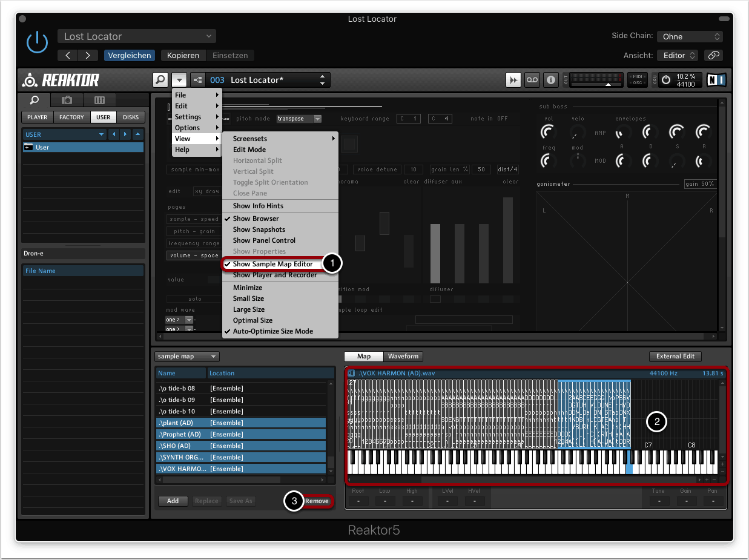The image size is (749, 560).
Task: Disable Auto-Optimize Size Mode
Action: [272, 331]
